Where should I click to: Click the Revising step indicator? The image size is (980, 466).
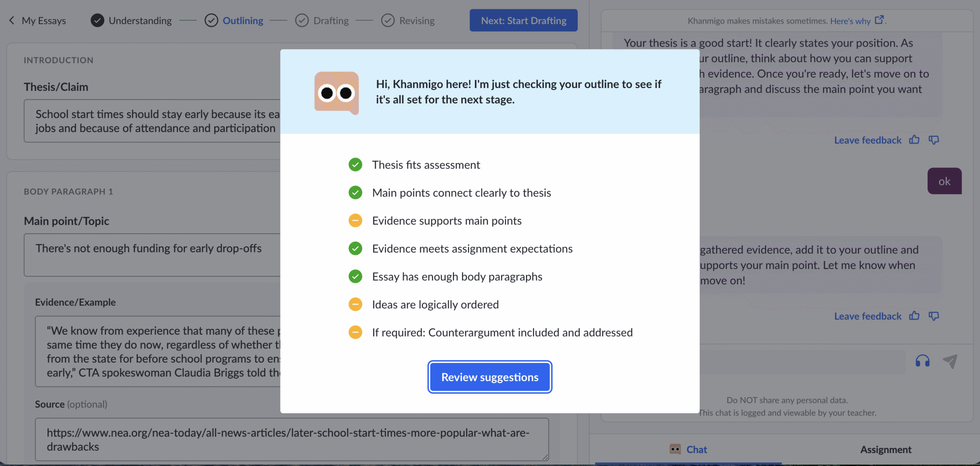(x=387, y=20)
